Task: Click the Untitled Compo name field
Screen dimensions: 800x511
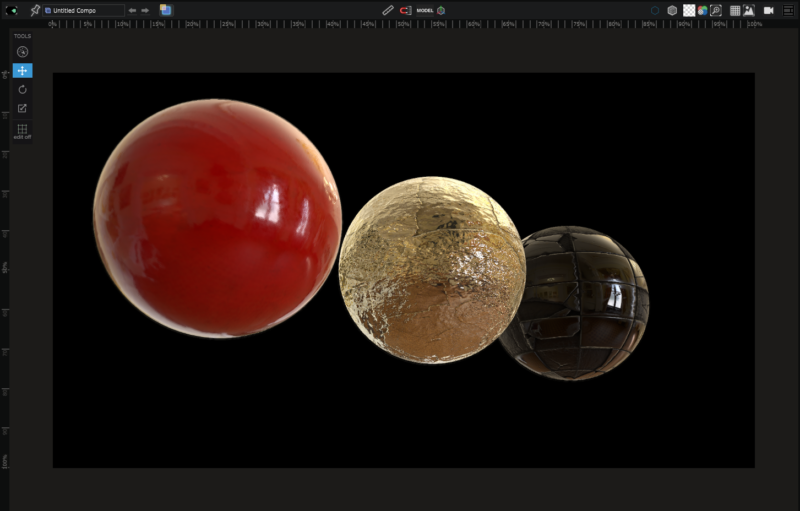Action: [x=84, y=10]
